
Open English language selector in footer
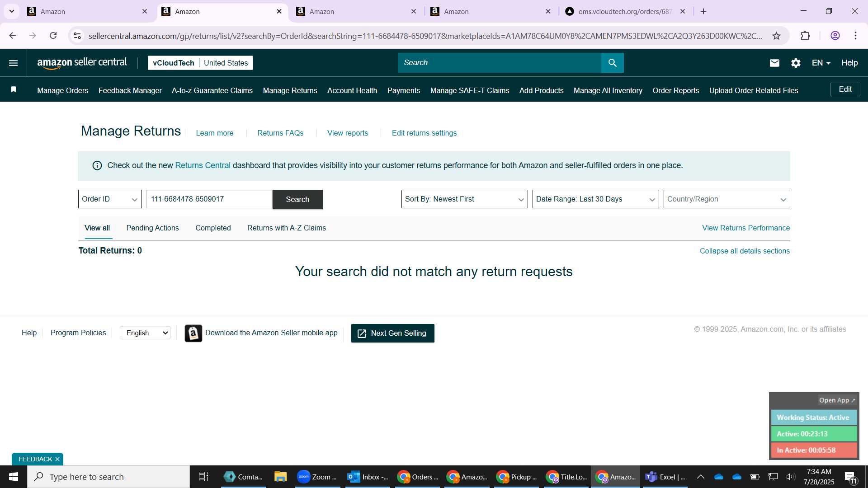145,333
